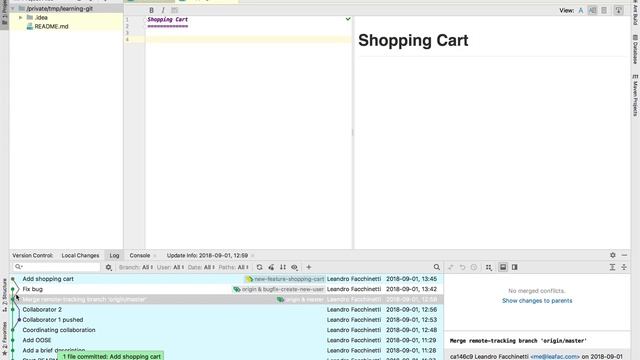Viewport: 640px width, 360px height.
Task: Open the Log tab
Action: click(x=114, y=256)
